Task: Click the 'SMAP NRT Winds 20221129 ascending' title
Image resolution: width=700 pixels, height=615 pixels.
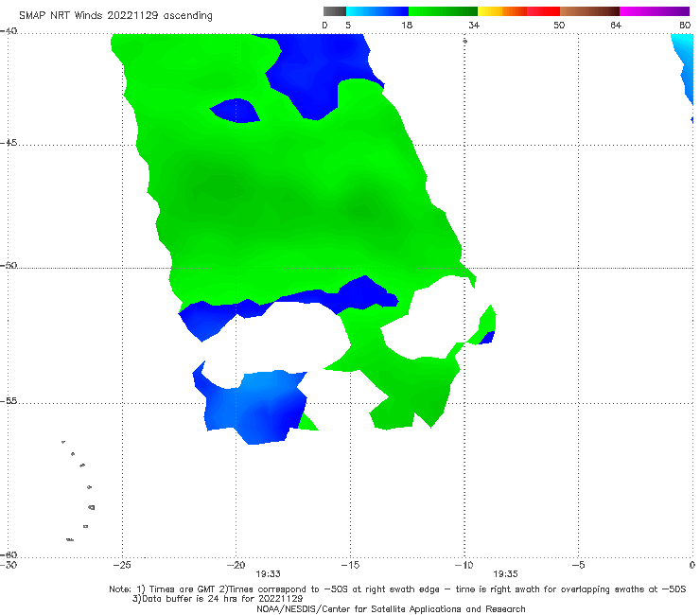Action: pyautogui.click(x=115, y=15)
